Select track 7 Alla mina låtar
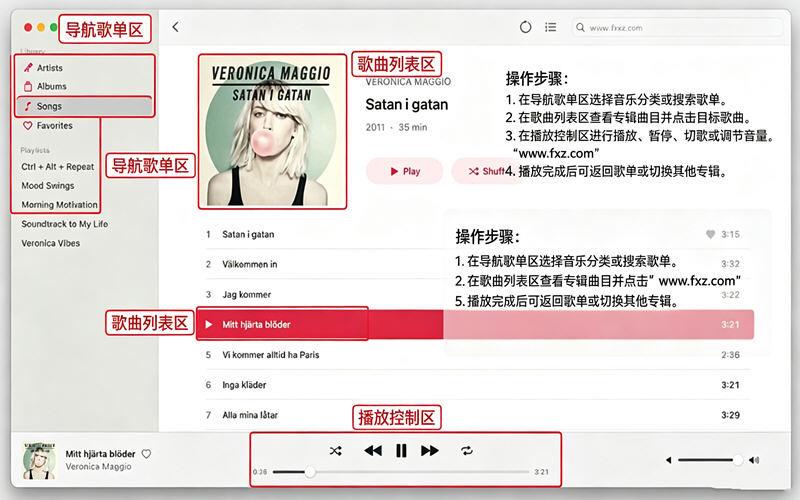This screenshot has width=800, height=500. (478, 415)
